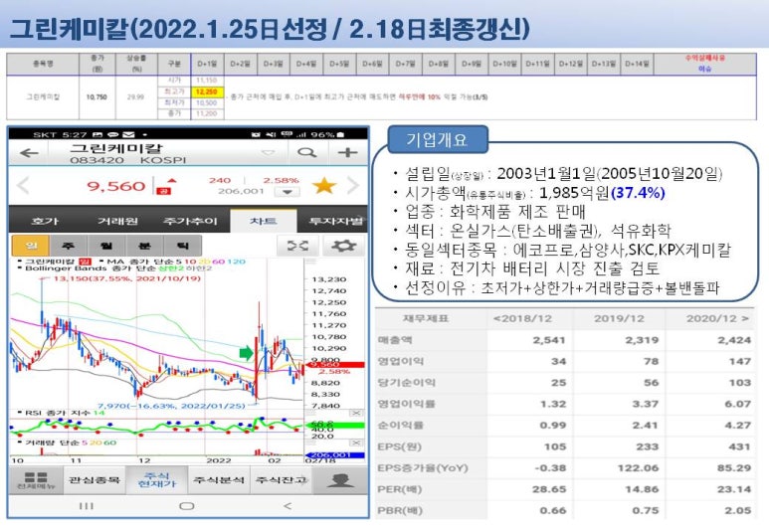Screen dimensions: 769x532
Task: Open 관심종목 watchlist
Action: 95,479
